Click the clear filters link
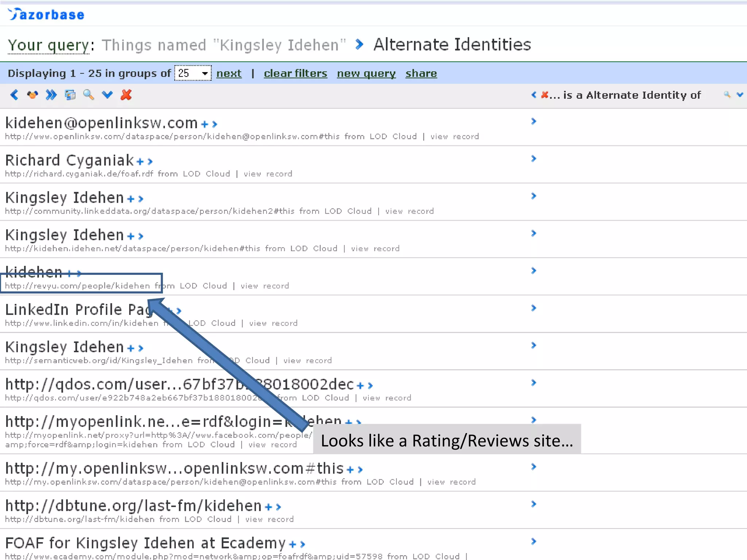Screen dimensions: 747x560 pos(295,73)
